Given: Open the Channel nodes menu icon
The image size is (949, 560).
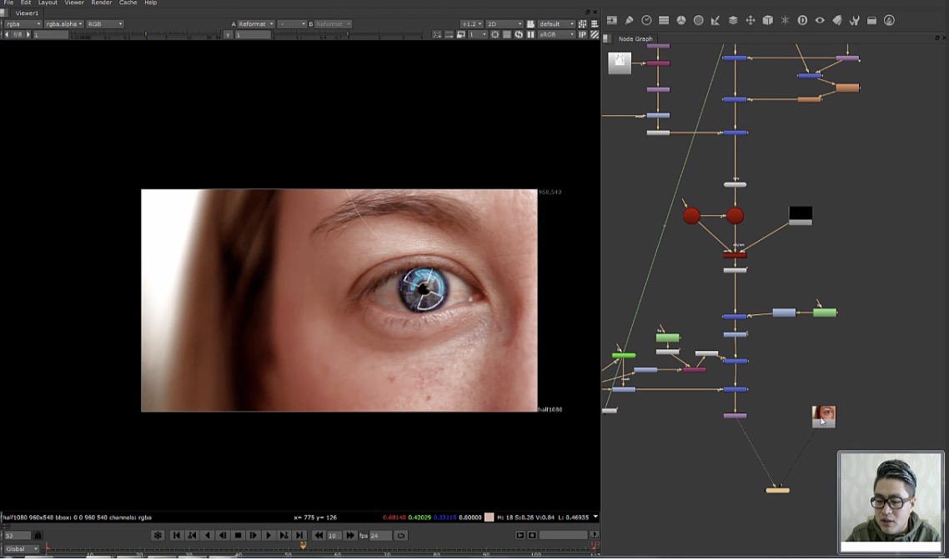Looking at the screenshot, I should click(664, 20).
